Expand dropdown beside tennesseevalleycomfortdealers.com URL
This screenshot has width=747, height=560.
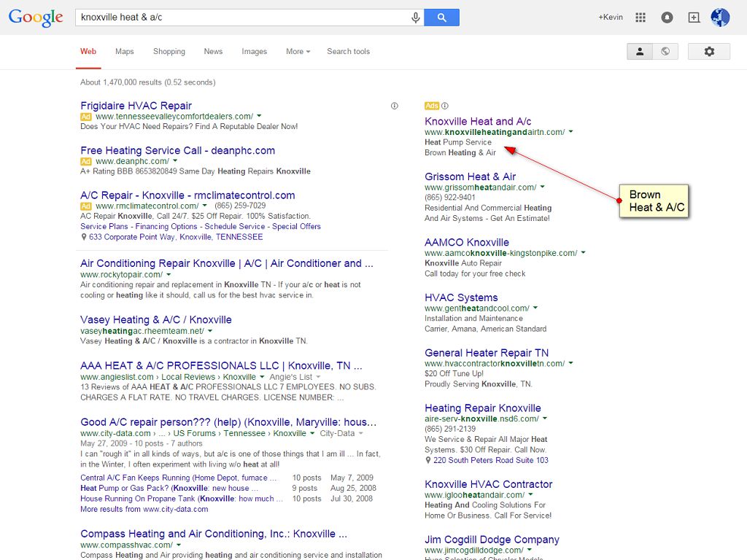point(259,116)
